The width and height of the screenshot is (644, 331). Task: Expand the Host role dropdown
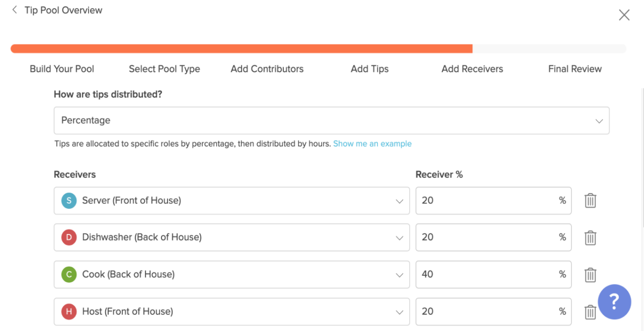coord(399,312)
